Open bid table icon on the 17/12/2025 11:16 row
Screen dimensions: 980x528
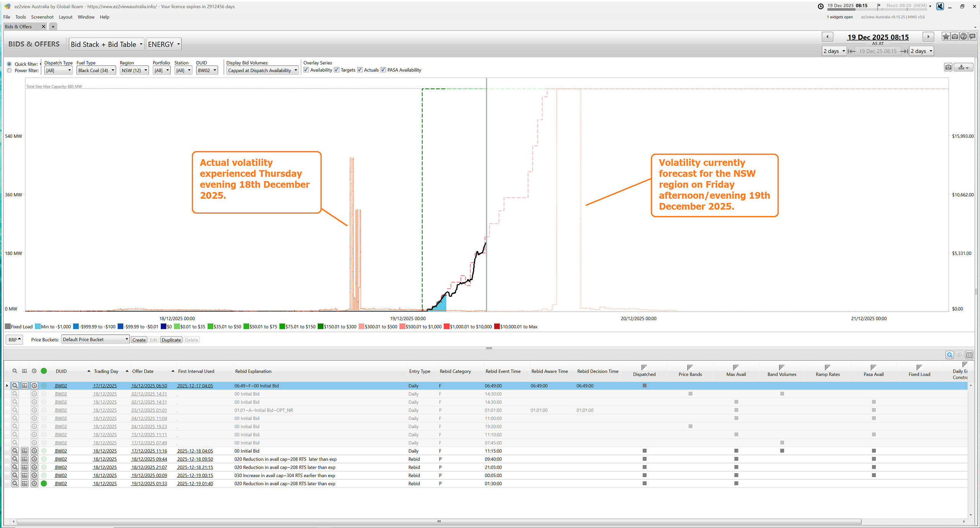coord(24,451)
